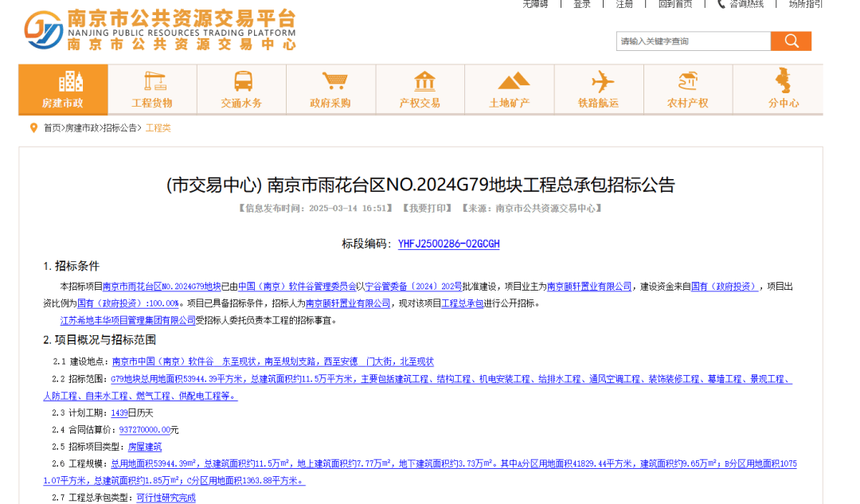
Task: Open 农村产权 menu label
Action: point(688,103)
